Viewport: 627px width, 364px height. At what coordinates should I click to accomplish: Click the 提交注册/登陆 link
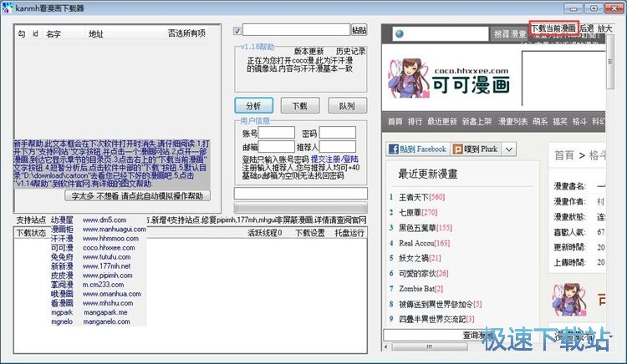(x=334, y=159)
